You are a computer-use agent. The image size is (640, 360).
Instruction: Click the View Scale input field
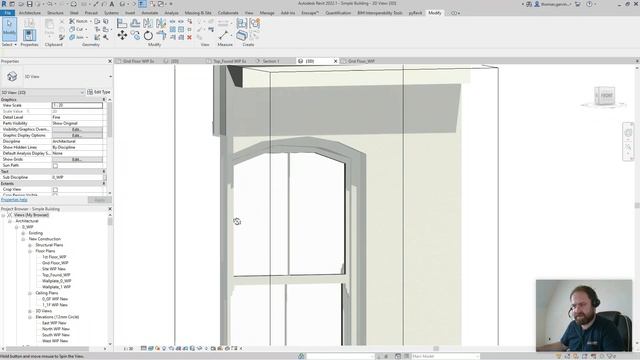coord(77,105)
